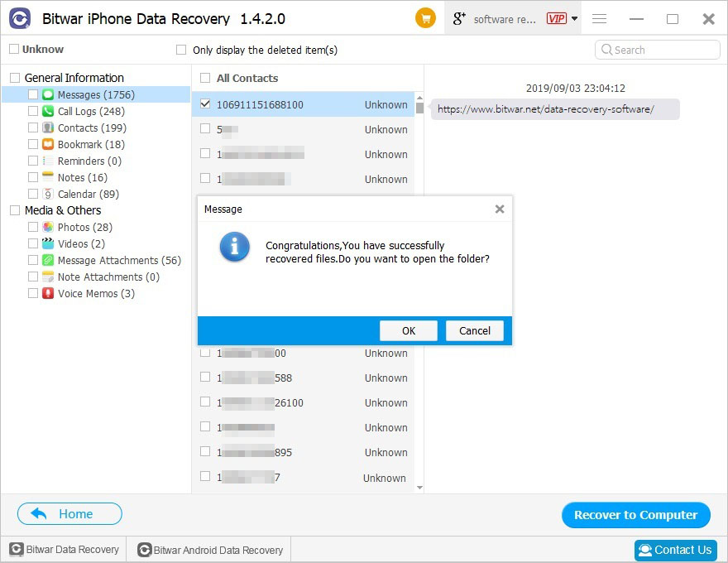Open the hamburger menu icon
This screenshot has width=728, height=563.
[600, 18]
